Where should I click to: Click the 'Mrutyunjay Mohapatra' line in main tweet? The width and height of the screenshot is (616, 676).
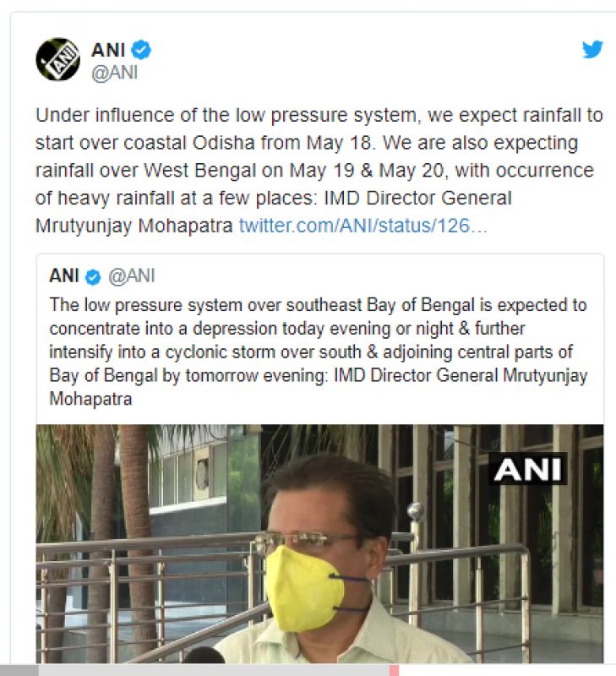134,226
